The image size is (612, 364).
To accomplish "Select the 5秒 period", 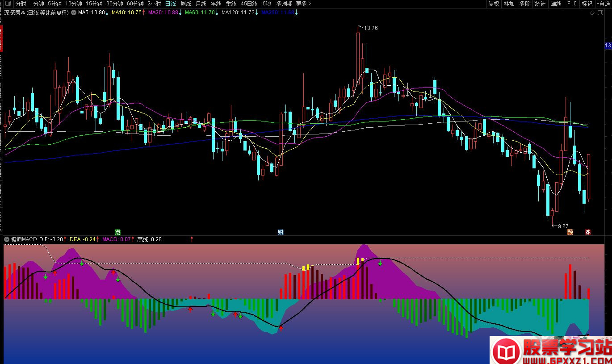I will (266, 4).
